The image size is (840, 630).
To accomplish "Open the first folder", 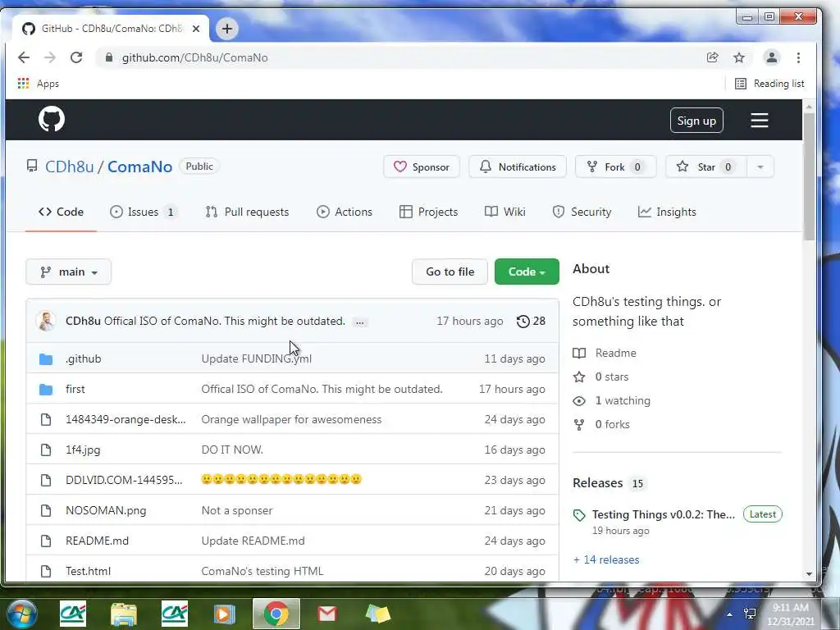I will pos(75,389).
